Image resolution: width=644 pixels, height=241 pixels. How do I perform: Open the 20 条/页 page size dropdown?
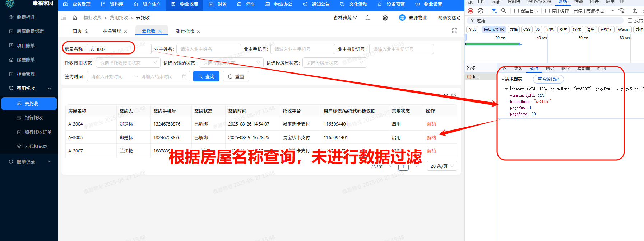coord(442,166)
